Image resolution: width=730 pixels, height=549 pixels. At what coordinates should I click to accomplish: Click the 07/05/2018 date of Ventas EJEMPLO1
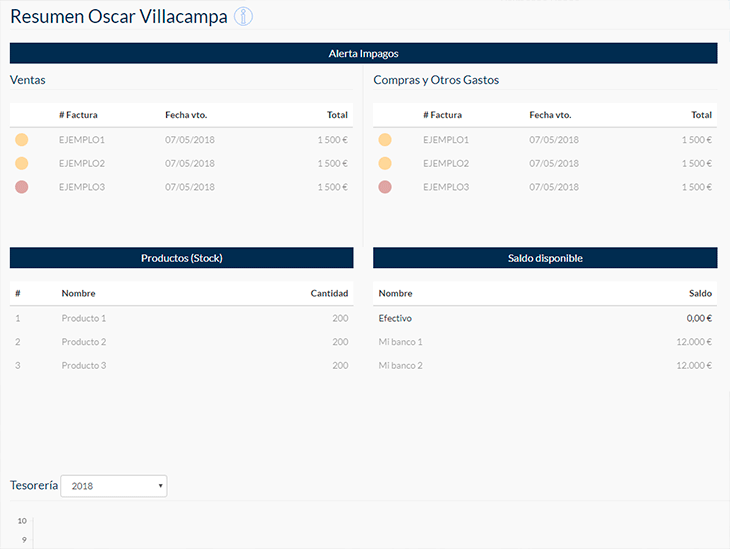click(x=189, y=140)
